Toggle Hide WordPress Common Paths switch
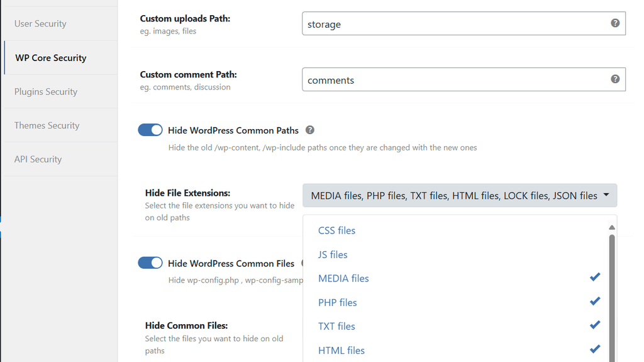Viewport: 644px width, 362px height. tap(150, 130)
